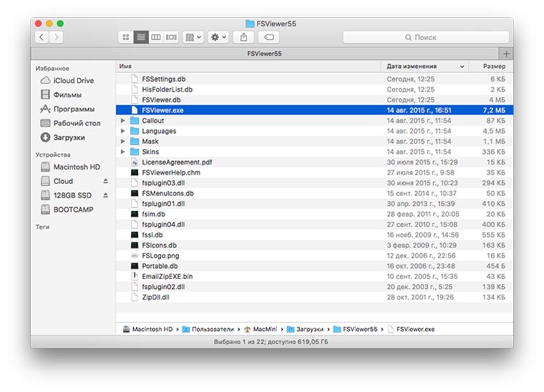Expand the Callout folder

[123, 121]
